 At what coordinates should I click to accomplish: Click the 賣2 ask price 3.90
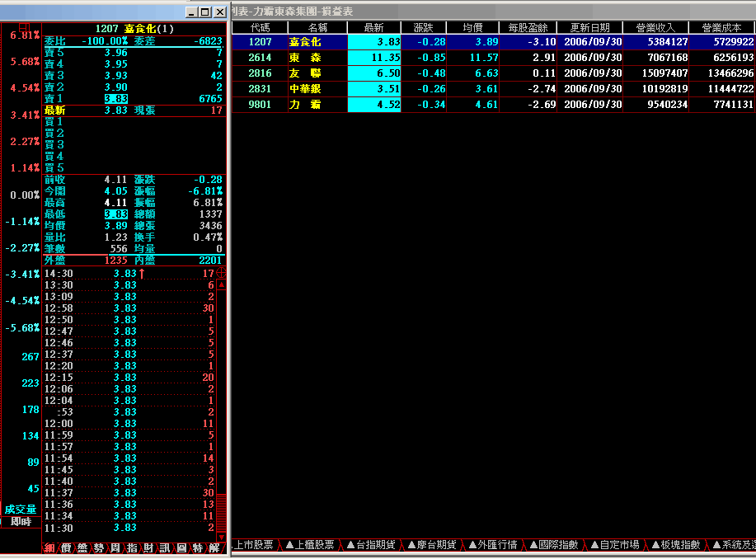pyautogui.click(x=115, y=87)
